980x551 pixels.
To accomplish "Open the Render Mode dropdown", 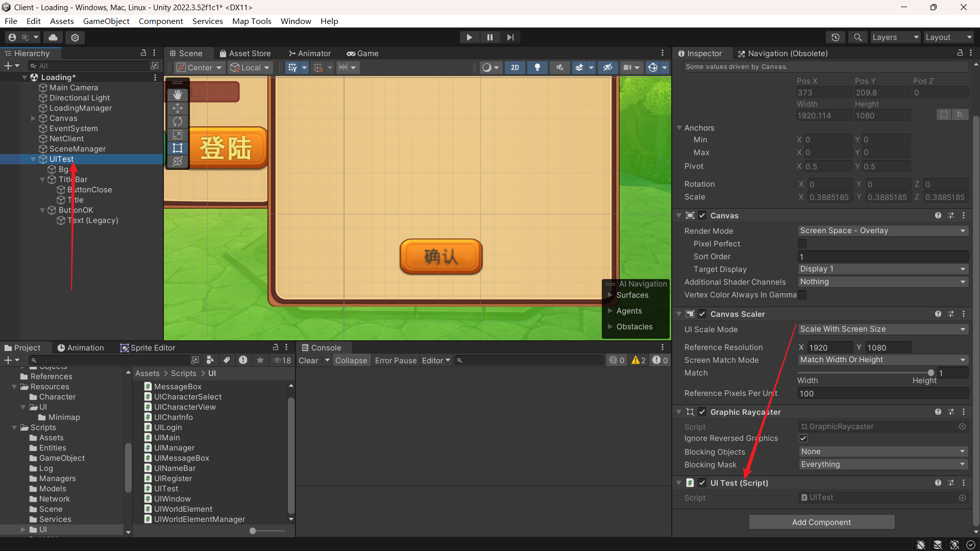I will point(883,231).
